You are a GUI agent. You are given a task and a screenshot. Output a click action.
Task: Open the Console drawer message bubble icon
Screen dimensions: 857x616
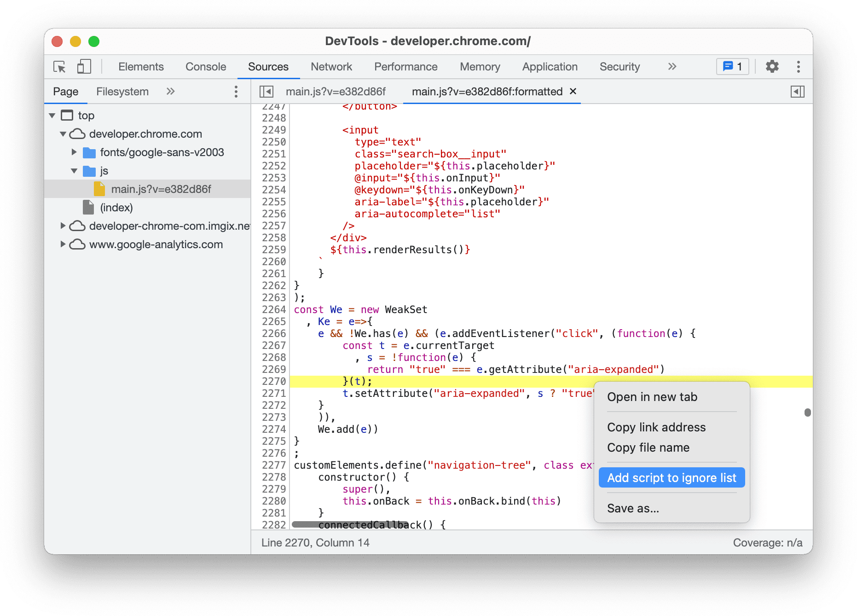732,67
